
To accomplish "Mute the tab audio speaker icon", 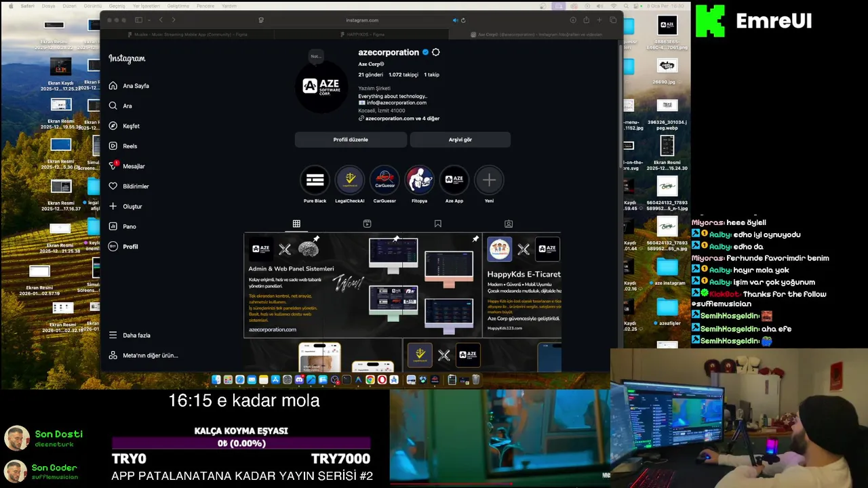I will pos(455,20).
